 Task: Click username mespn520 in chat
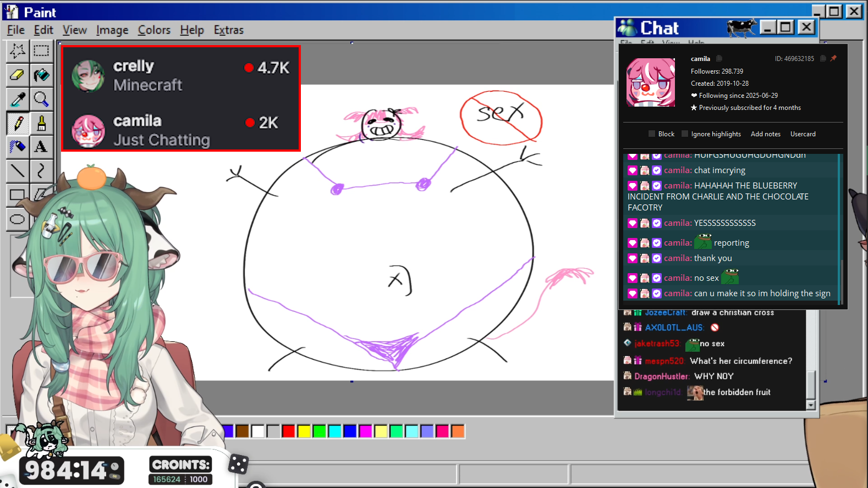[x=664, y=361]
